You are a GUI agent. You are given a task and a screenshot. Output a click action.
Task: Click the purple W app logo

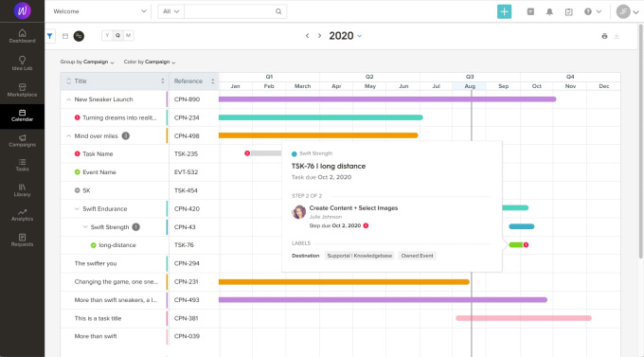pyautogui.click(x=22, y=10)
